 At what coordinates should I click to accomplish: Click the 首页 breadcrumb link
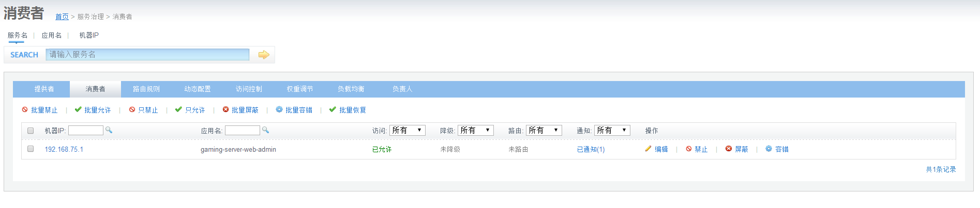click(62, 17)
